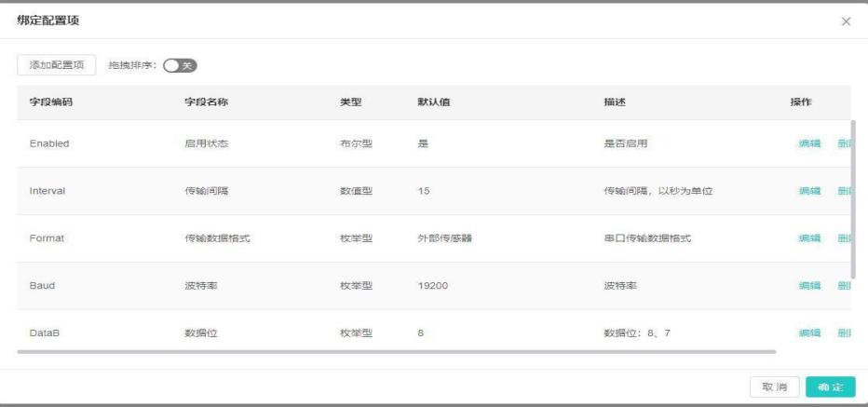Delete the Interval configuration row
Screen dimensions: 868x407
click(845, 191)
